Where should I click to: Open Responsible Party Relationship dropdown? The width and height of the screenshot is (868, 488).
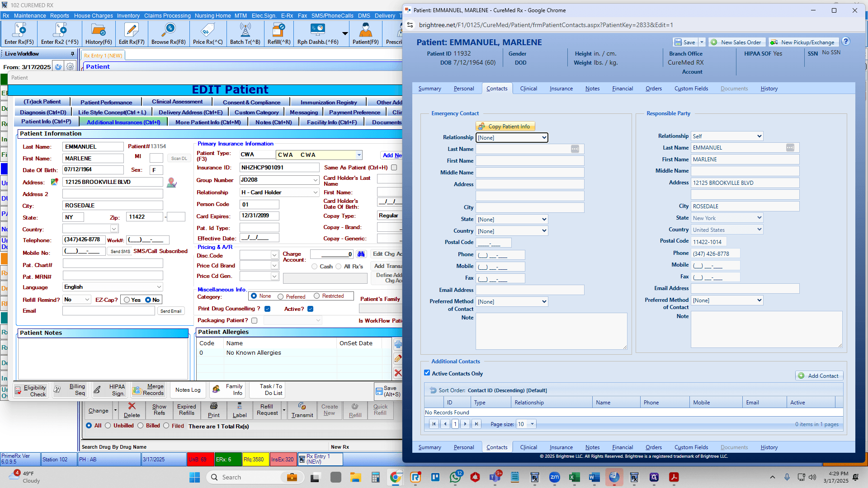[x=727, y=136]
